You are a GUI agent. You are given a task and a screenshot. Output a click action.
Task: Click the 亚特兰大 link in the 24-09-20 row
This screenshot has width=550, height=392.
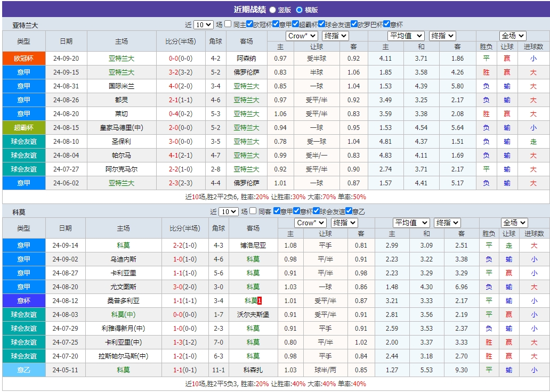click(x=122, y=57)
